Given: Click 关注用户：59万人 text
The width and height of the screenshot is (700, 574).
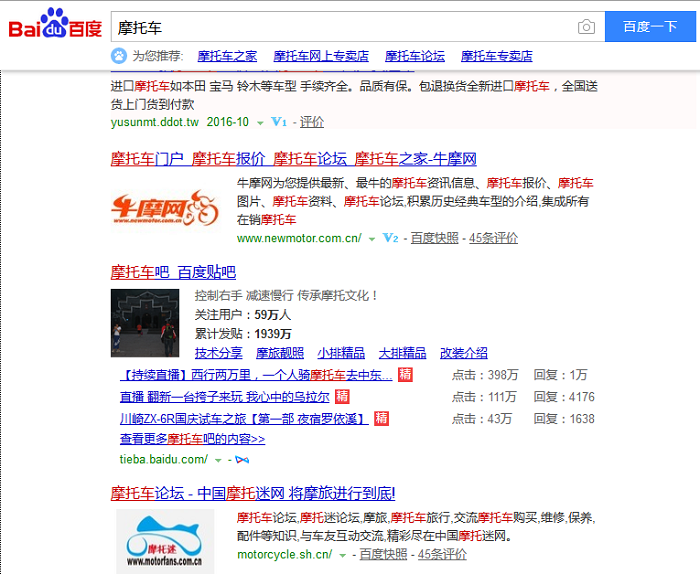Looking at the screenshot, I should 243,315.
